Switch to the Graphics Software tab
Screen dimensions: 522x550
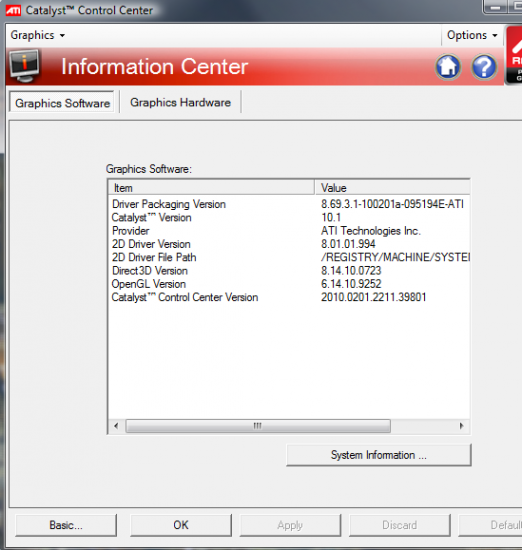point(62,103)
